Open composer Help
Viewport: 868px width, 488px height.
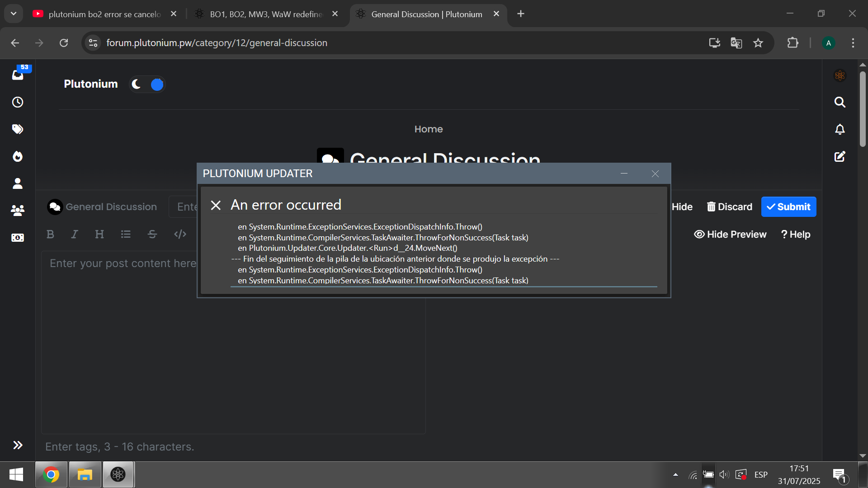point(796,235)
